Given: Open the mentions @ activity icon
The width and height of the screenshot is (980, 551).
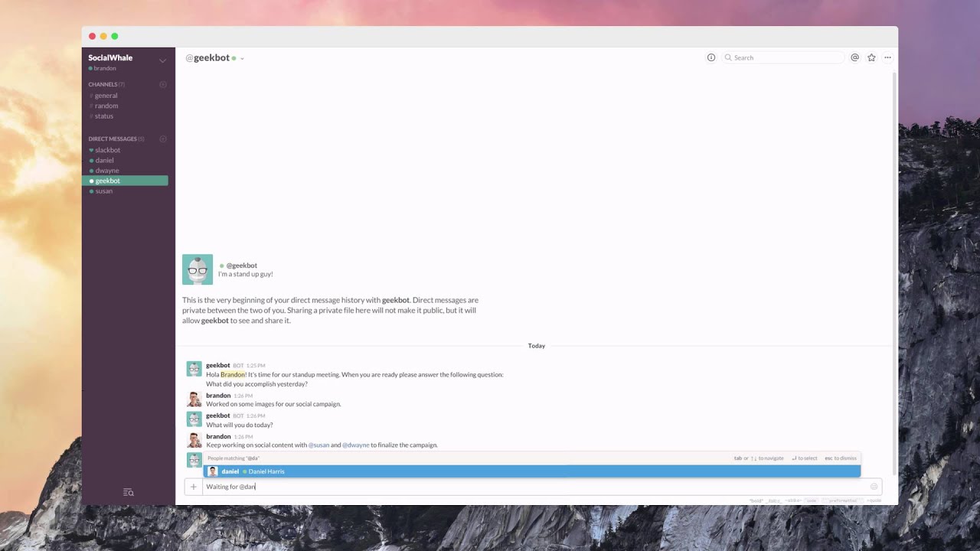Looking at the screenshot, I should pyautogui.click(x=855, y=57).
